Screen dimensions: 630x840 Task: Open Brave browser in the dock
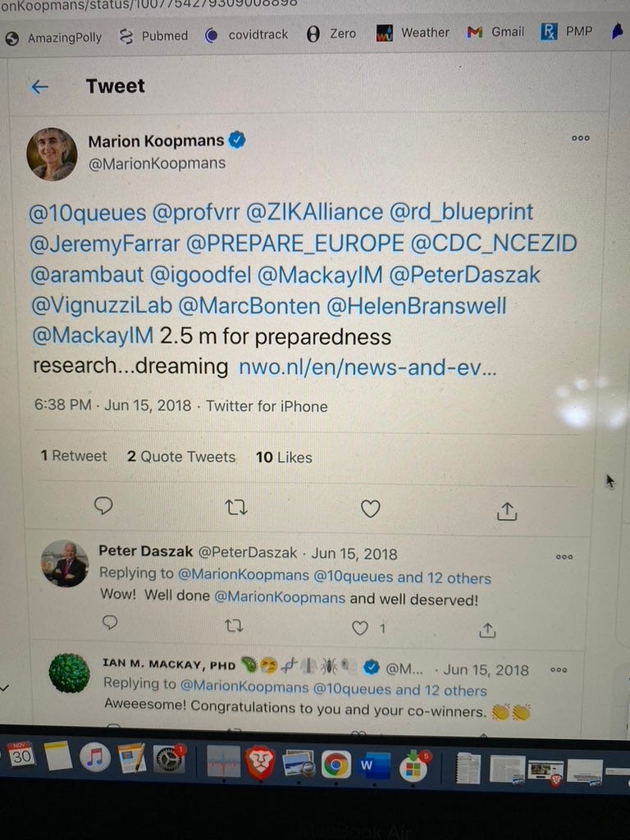[260, 762]
